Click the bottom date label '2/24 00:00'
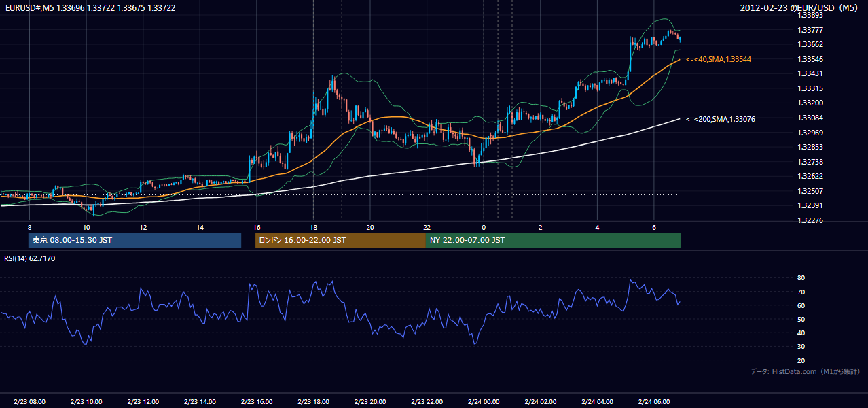This screenshot has height=408, width=868. click(x=484, y=402)
